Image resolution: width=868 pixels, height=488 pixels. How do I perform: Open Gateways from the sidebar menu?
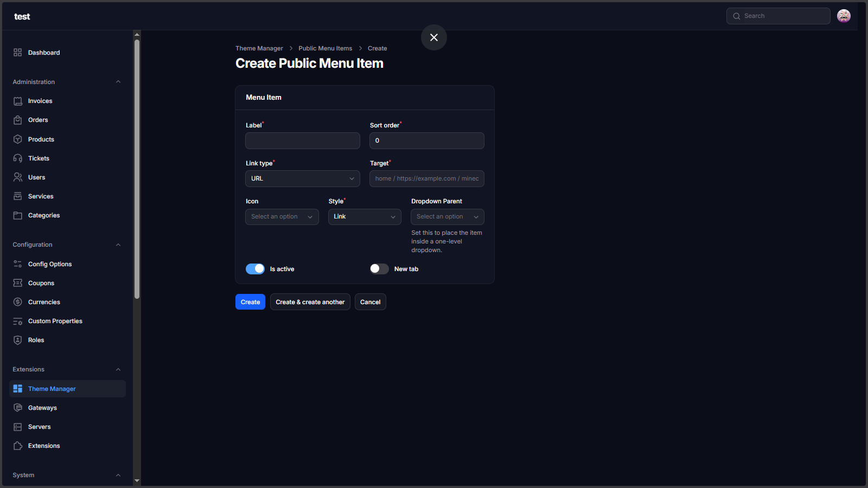[42, 408]
